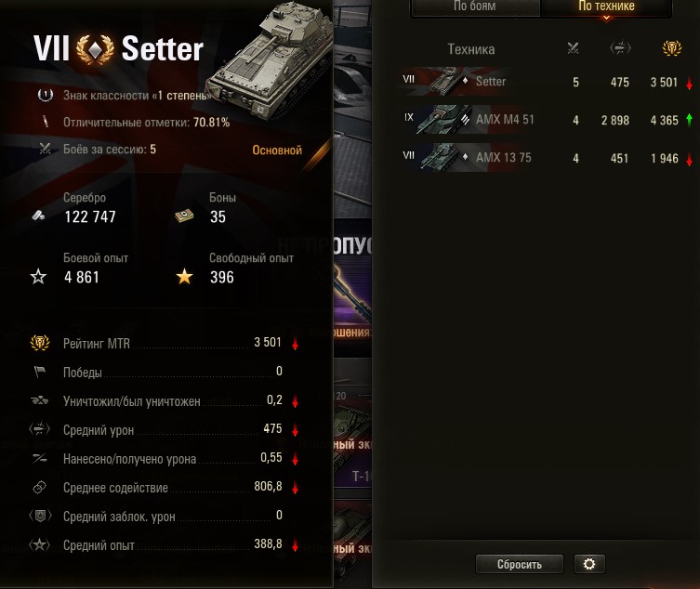Click the mastery badge wreath next to Setter
This screenshot has height=589, width=700.
tap(95, 49)
